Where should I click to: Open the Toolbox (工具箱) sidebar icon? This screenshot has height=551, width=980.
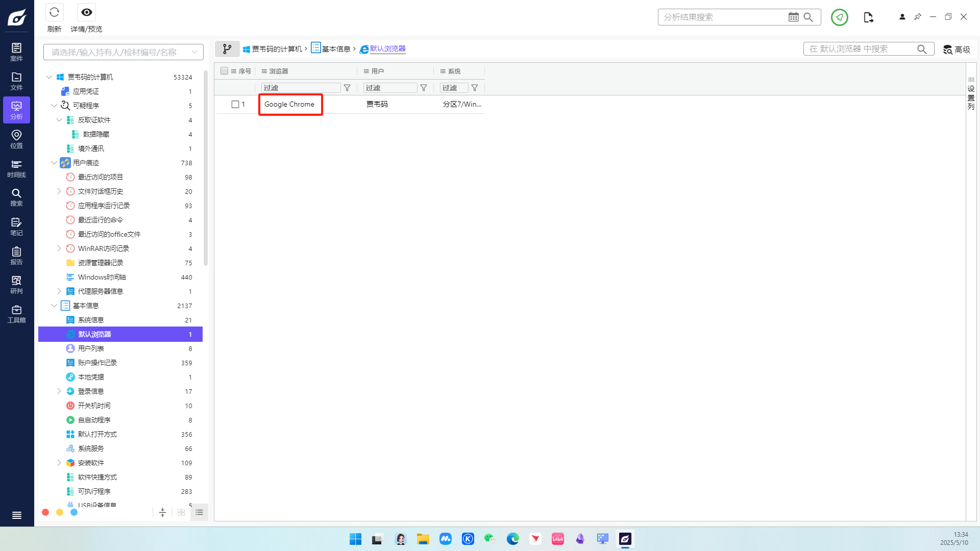(x=16, y=314)
